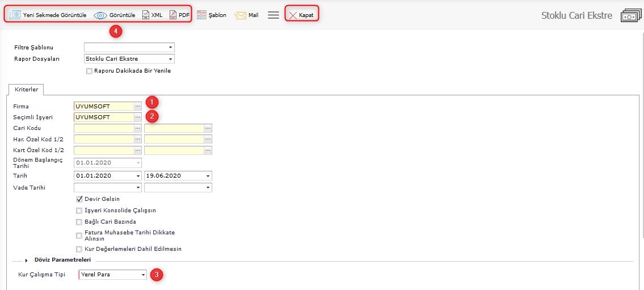Viewport: 644px width, 290px height.
Task: Select the Kriterler tab
Action: click(x=26, y=90)
